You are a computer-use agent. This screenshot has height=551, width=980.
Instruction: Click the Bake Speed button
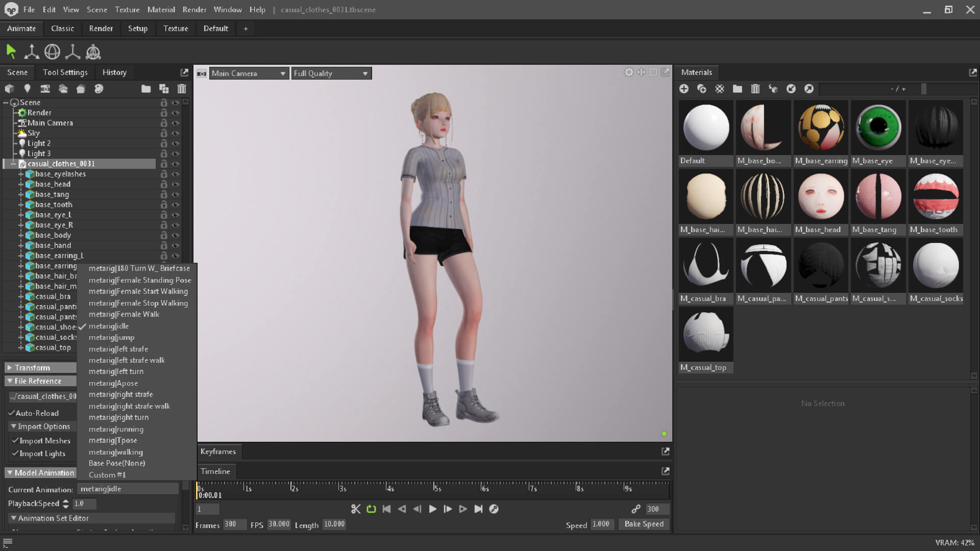644,524
